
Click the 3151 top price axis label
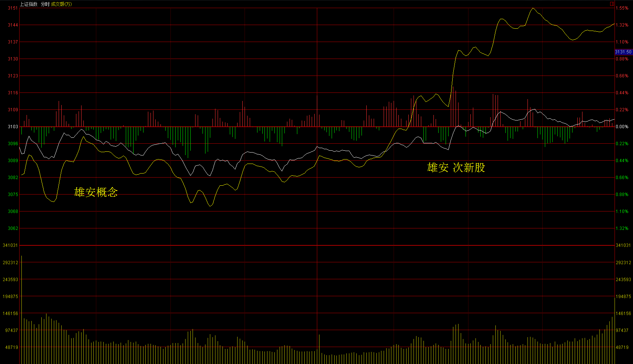13,8
